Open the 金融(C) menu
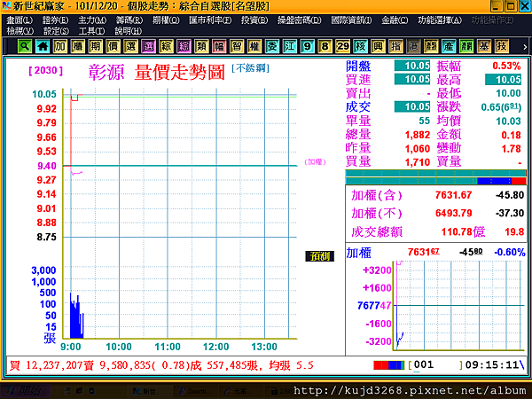532x399 pixels. tap(395, 20)
